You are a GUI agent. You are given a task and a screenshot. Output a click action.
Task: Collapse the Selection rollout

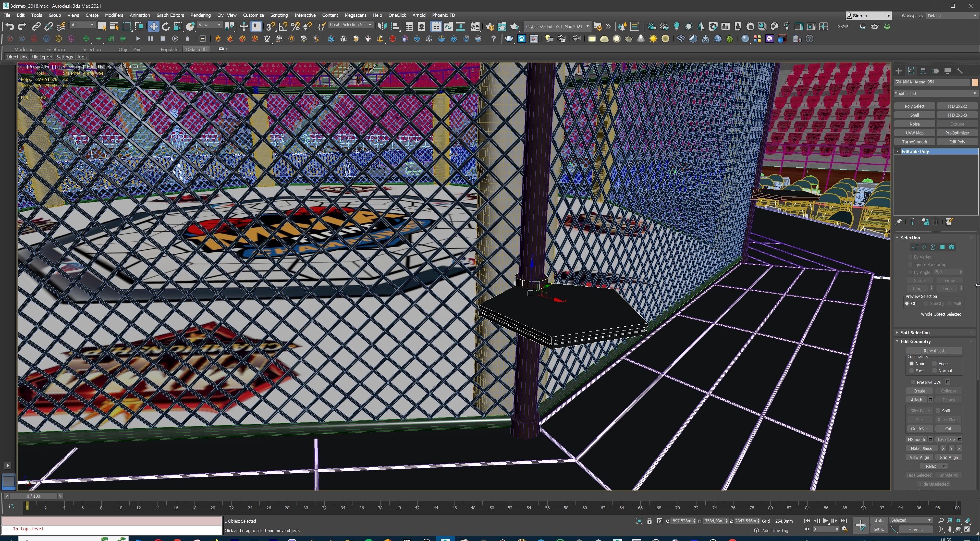click(x=898, y=237)
